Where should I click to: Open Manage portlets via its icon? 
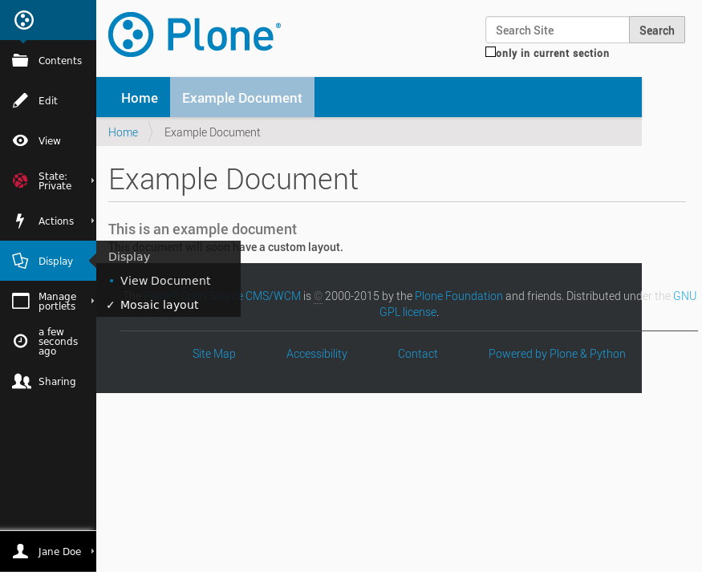(19, 301)
